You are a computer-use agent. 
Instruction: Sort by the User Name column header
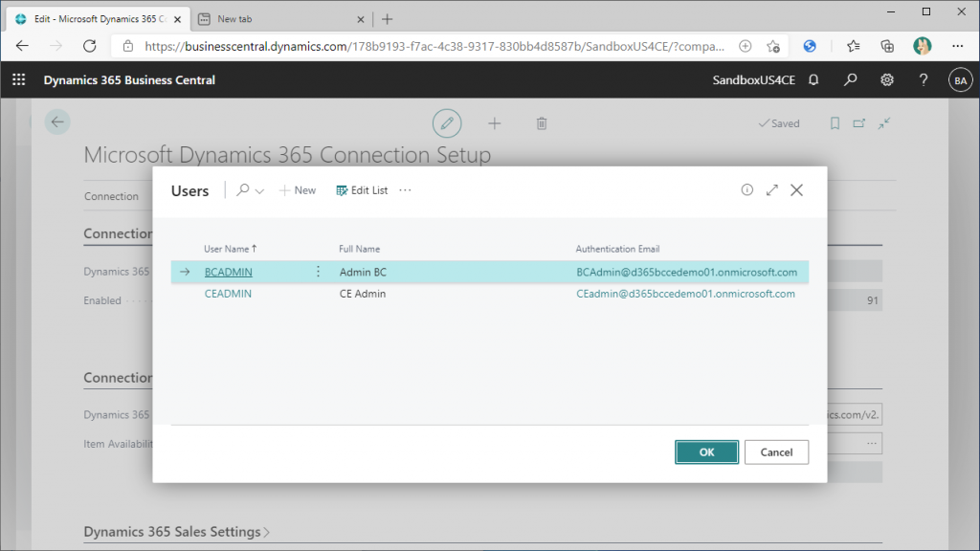pyautogui.click(x=230, y=249)
